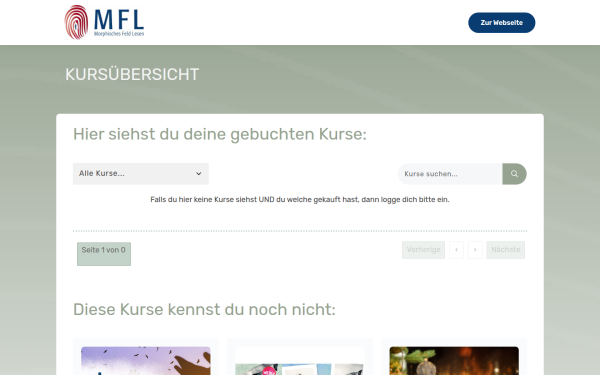Open the course thumbnail with purple sky
Viewport: 600px width, 375px height.
click(145, 361)
